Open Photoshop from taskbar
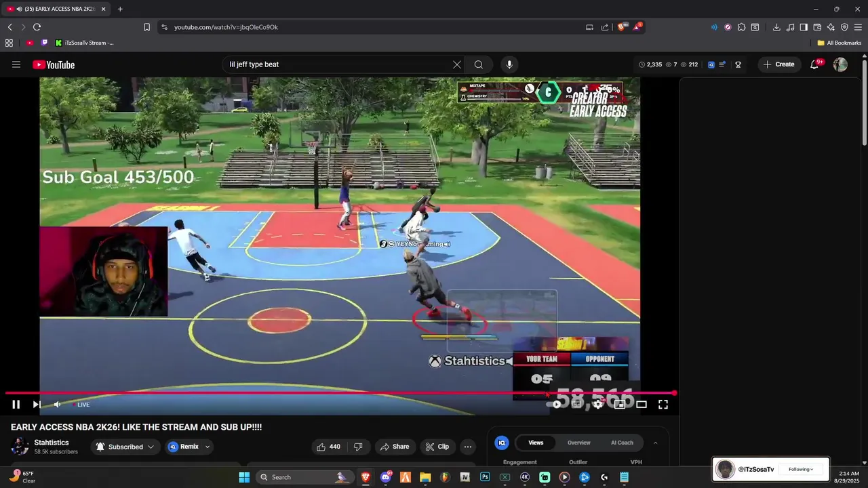This screenshot has width=868, height=488. [x=485, y=477]
